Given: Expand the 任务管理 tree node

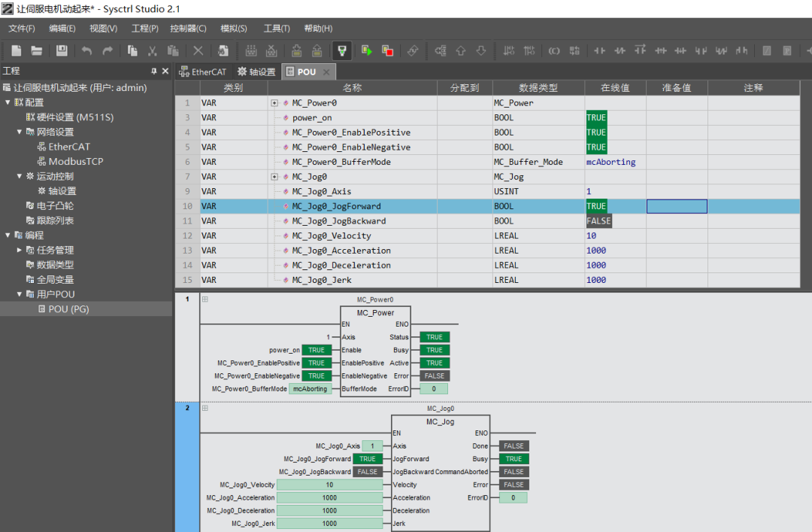Looking at the screenshot, I should point(20,250).
